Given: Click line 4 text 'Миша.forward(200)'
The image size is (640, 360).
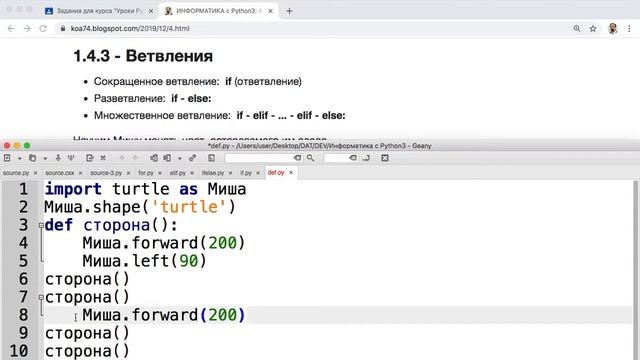Looking at the screenshot, I should [163, 243].
